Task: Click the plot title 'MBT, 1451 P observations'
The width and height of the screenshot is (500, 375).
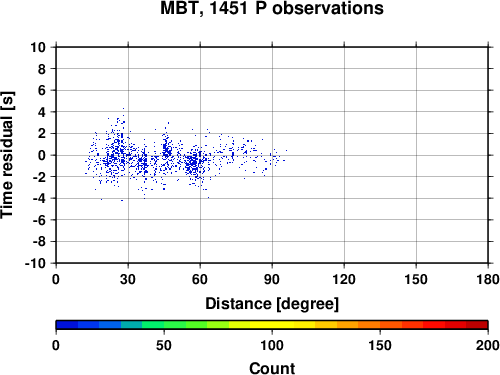Action: pos(272,8)
